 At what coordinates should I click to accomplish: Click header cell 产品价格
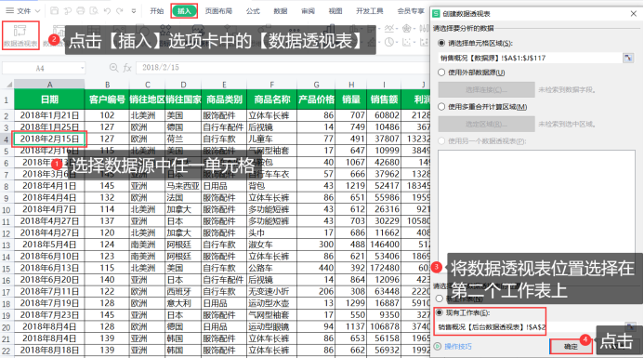coord(316,99)
